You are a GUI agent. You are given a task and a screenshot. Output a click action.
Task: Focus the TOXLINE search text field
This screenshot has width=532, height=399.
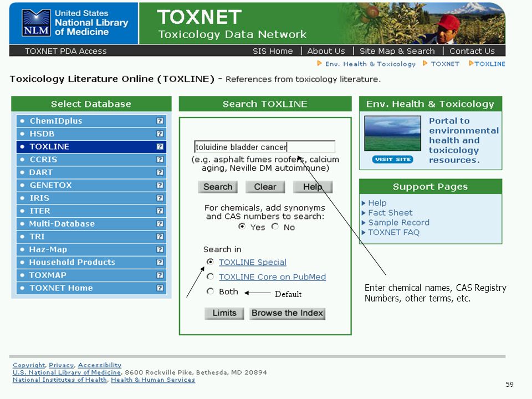tap(265, 147)
